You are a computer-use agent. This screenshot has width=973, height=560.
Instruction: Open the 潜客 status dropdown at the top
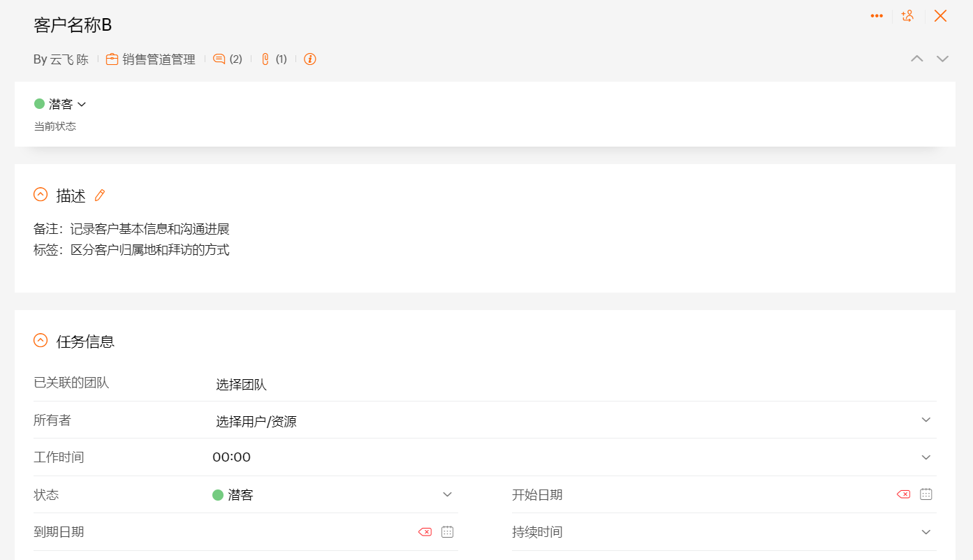point(80,103)
